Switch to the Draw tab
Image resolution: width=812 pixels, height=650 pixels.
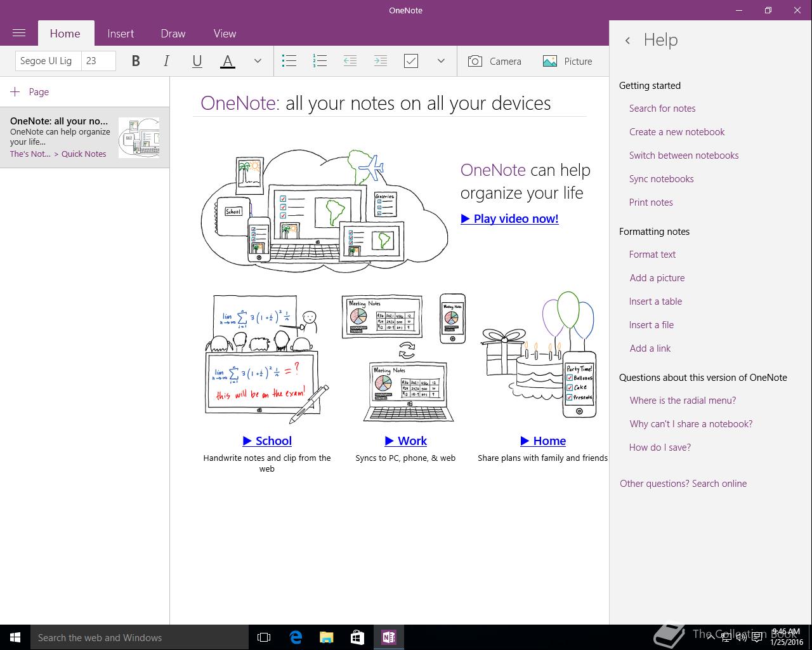pyautogui.click(x=173, y=34)
